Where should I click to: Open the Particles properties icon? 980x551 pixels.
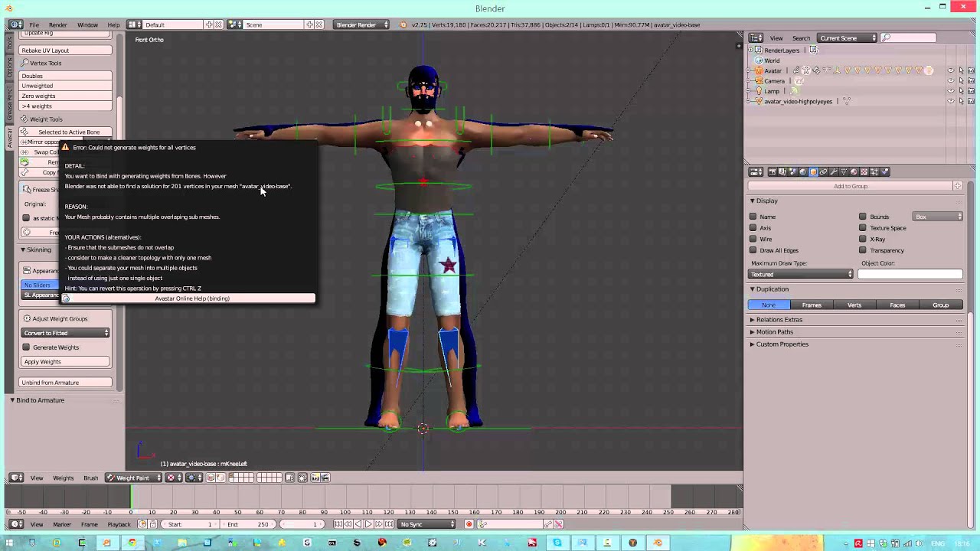[x=874, y=171]
